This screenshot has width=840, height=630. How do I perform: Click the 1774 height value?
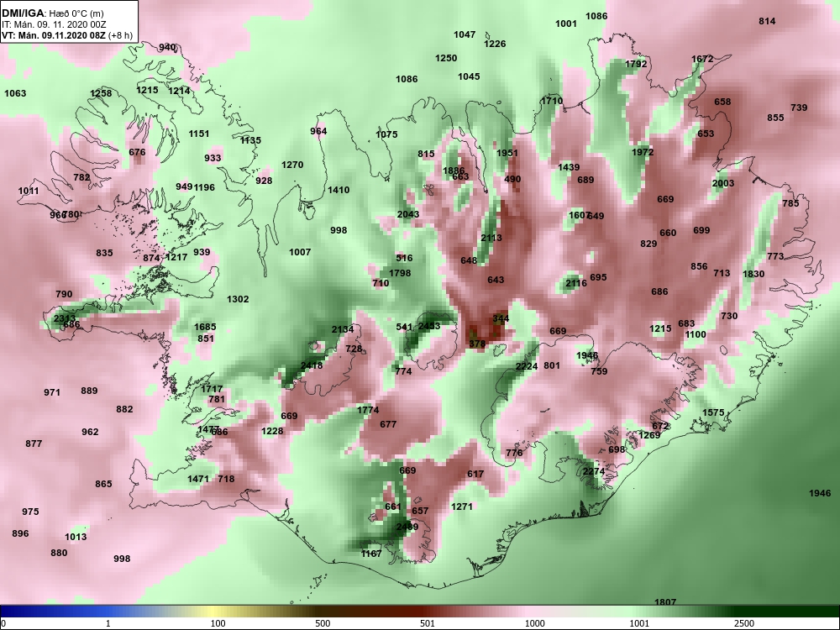(x=368, y=410)
